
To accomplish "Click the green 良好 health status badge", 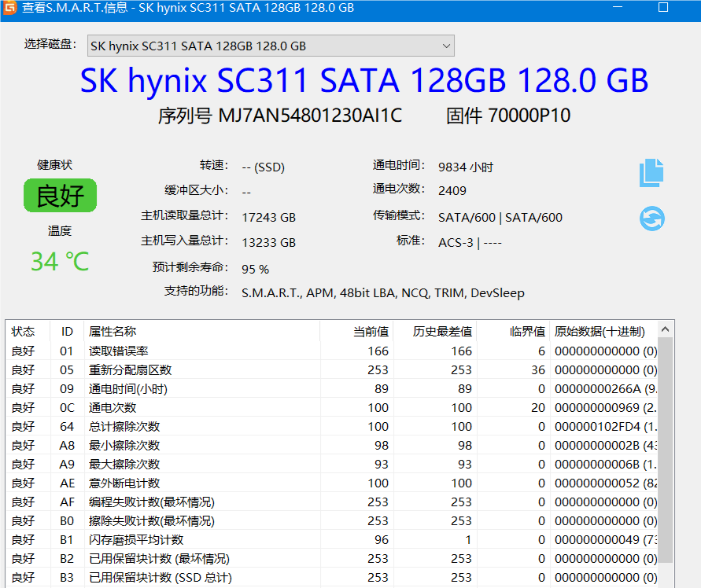I will [x=60, y=196].
